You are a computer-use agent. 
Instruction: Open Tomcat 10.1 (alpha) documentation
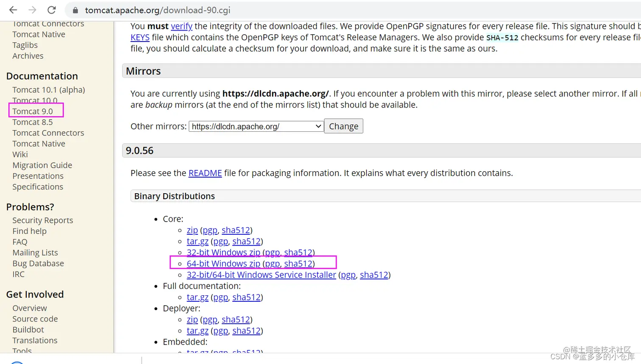click(x=49, y=90)
